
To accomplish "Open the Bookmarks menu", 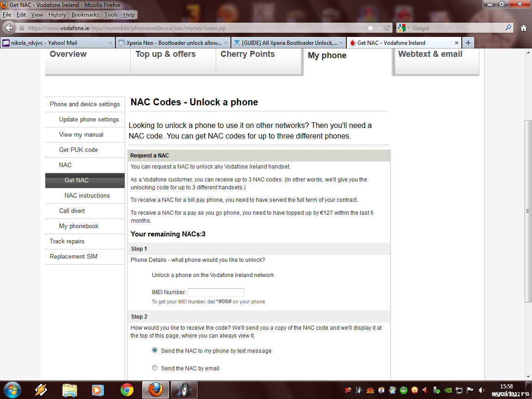I will point(85,15).
